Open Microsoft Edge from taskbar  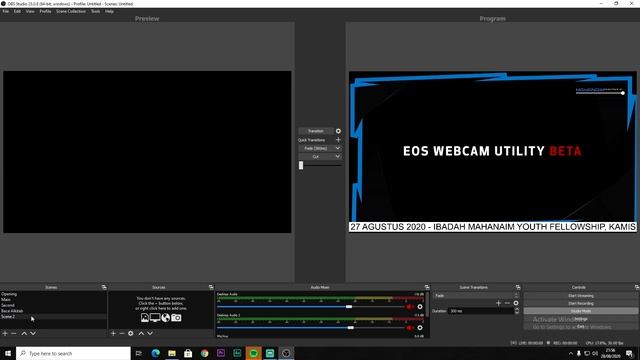(x=156, y=353)
